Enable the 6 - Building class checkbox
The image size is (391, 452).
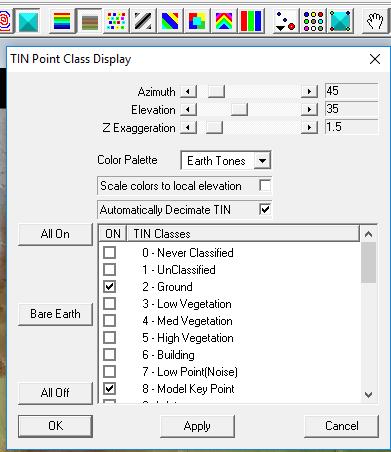(109, 355)
